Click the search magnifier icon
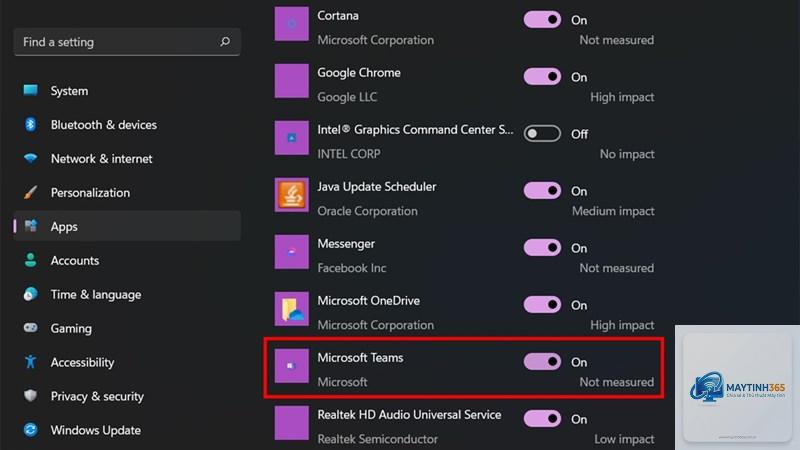This screenshot has width=800, height=450. pos(224,42)
